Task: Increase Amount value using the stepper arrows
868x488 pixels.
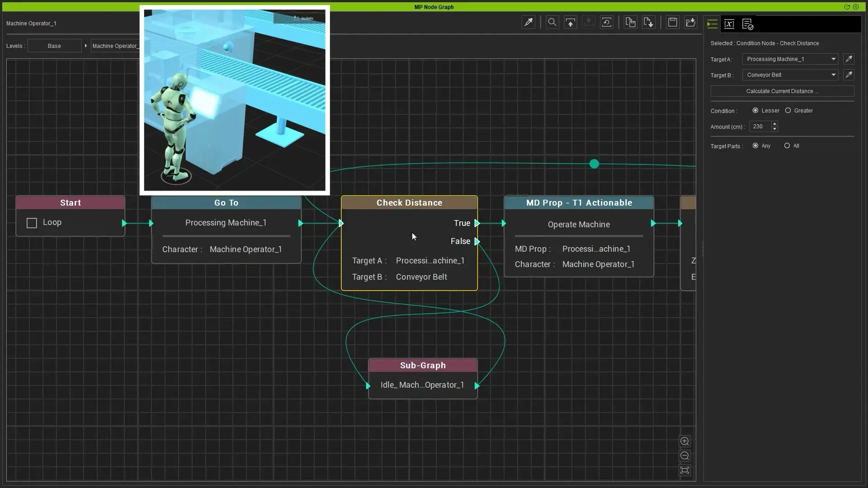Action: coord(774,124)
